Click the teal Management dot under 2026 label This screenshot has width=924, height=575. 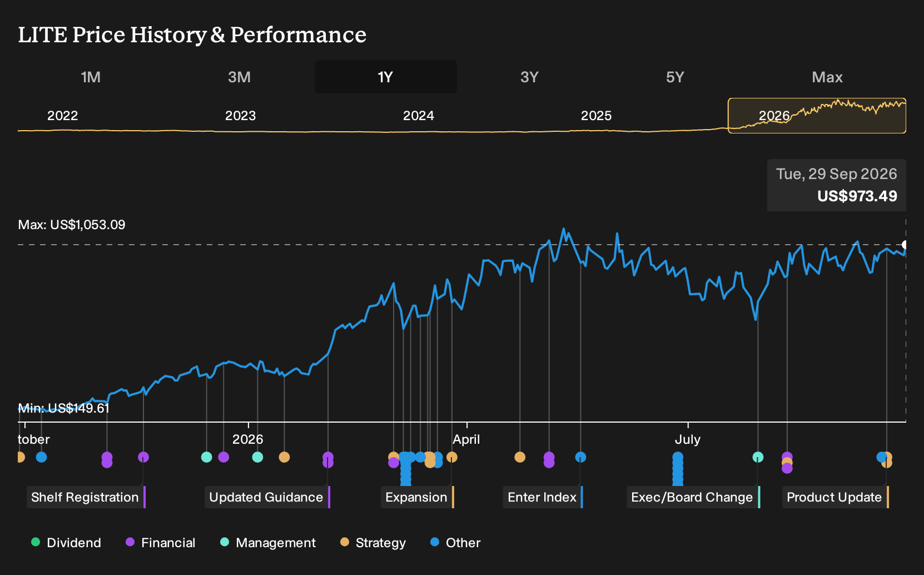pos(257,457)
